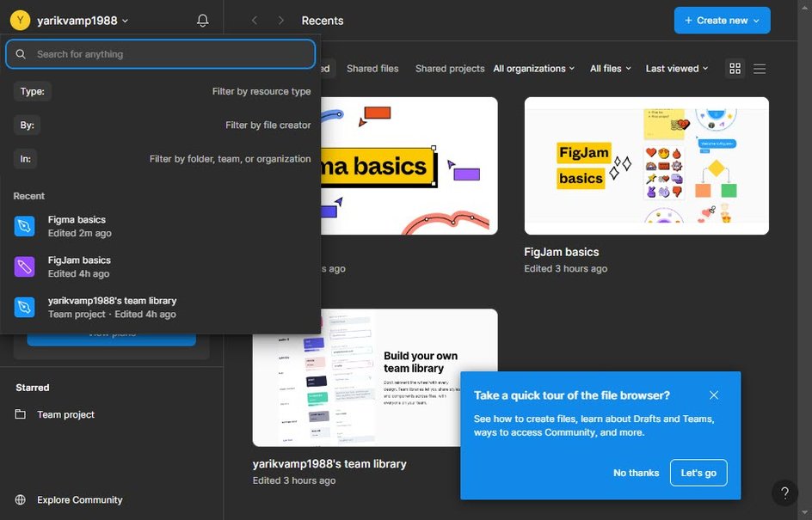Open the yarikvamp1988 account dropdown
The image size is (812, 520).
coord(83,21)
